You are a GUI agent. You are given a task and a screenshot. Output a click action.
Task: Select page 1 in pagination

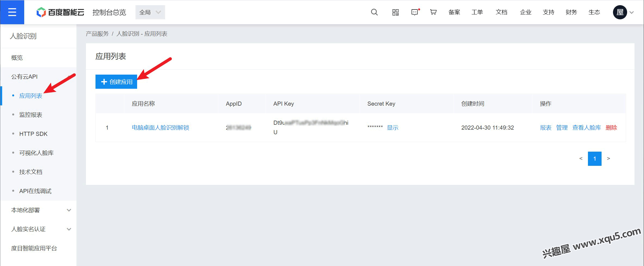pyautogui.click(x=594, y=159)
